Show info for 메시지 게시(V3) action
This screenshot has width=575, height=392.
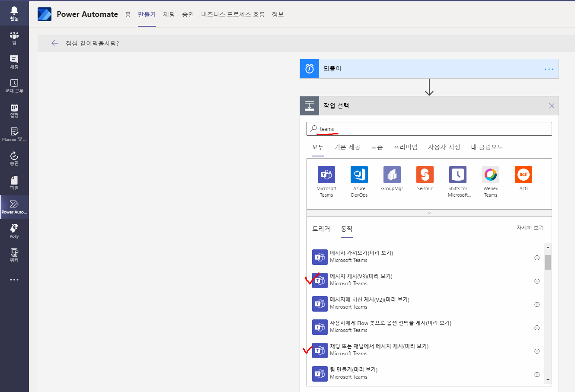[537, 281]
